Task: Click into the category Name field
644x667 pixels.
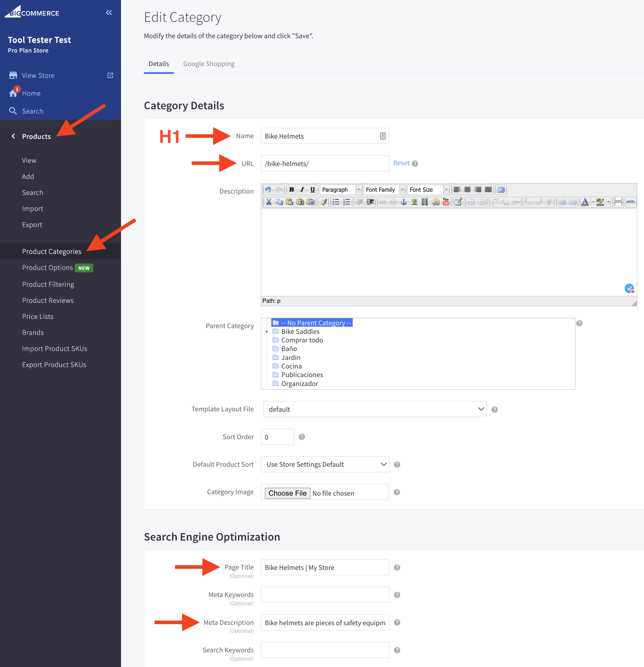Action: coord(325,136)
